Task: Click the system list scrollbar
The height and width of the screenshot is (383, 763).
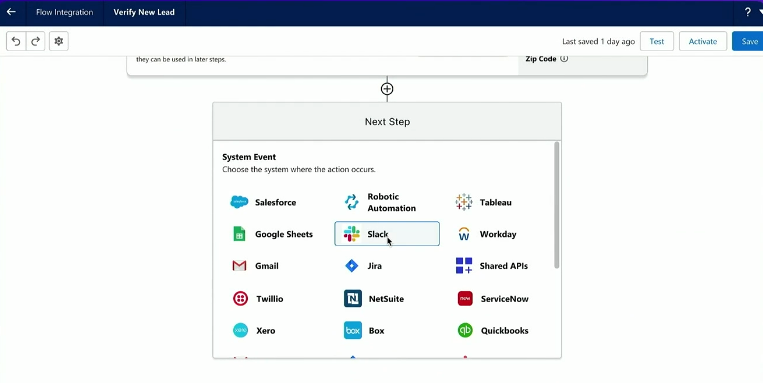Action: click(x=557, y=204)
